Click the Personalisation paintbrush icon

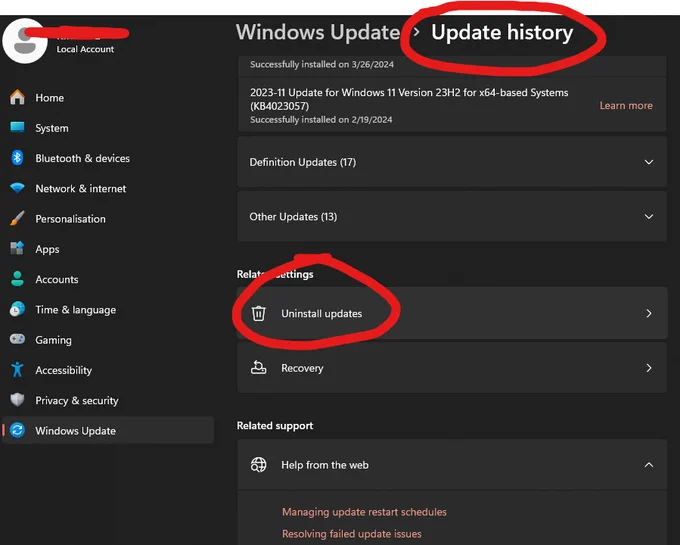[x=17, y=218]
